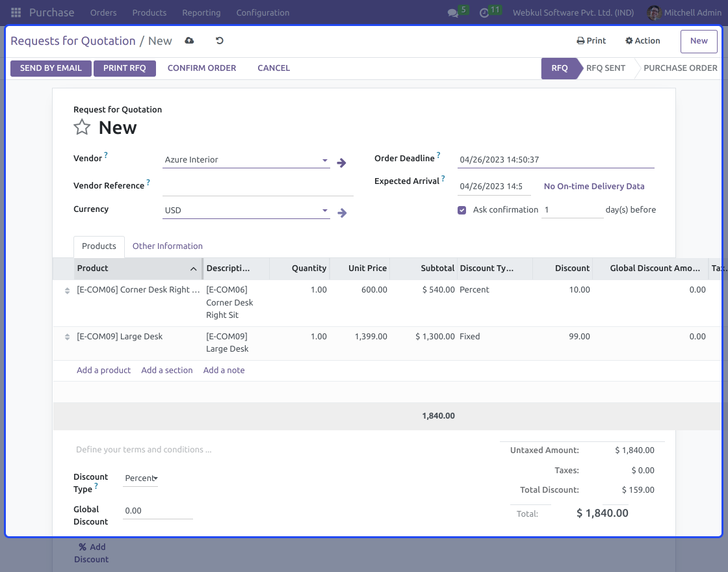Open the apps grid menu icon
The image size is (728, 572).
click(16, 12)
